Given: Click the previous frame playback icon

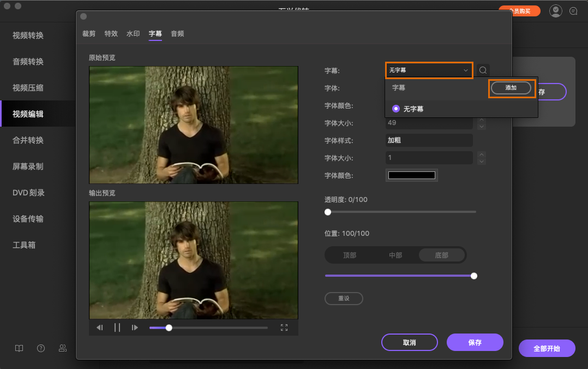Looking at the screenshot, I should (x=100, y=328).
